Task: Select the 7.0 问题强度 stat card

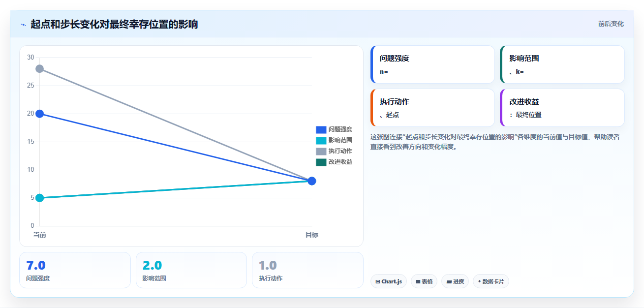Action: 75,270
